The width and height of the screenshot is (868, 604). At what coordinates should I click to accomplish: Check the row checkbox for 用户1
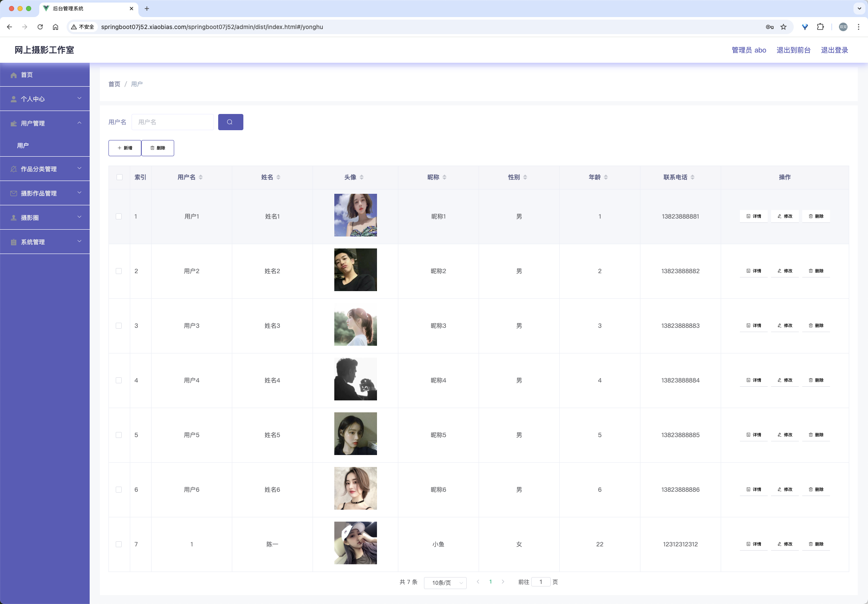click(x=119, y=216)
